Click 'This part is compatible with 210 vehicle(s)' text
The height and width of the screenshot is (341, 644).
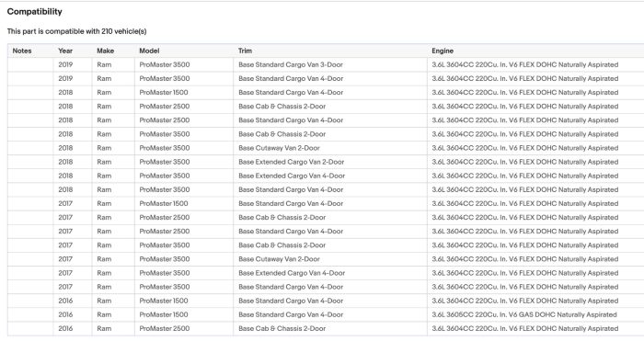[76, 31]
